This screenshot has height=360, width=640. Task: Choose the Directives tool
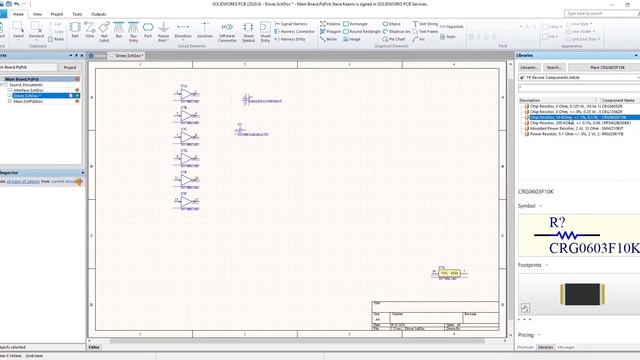click(x=183, y=32)
